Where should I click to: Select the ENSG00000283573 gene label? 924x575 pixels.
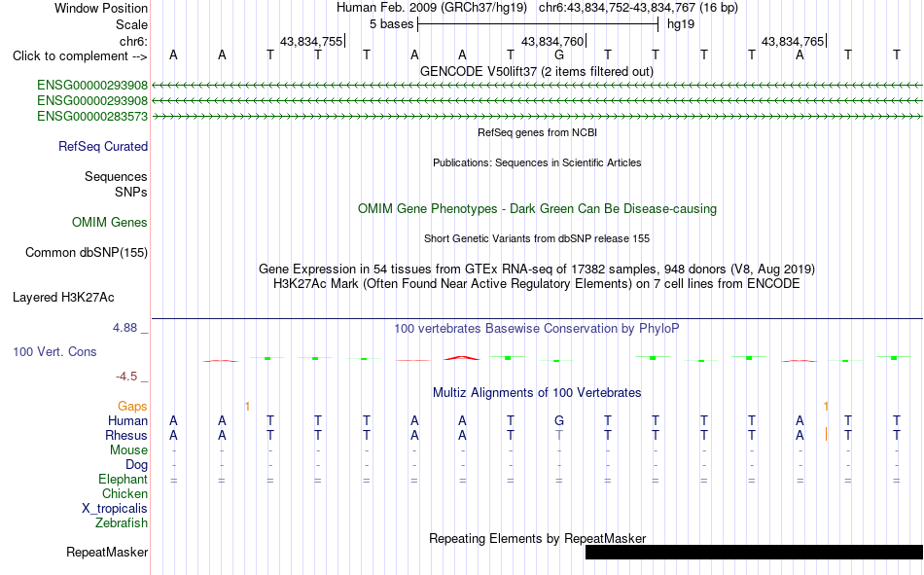(92, 116)
